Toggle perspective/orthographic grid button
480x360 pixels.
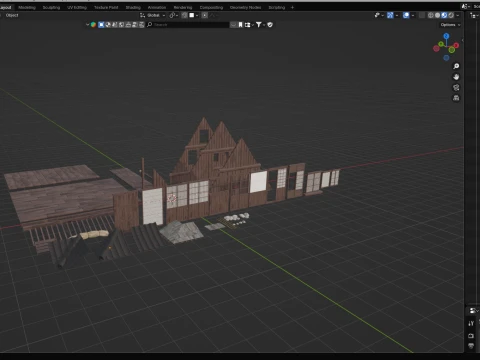pos(456,98)
